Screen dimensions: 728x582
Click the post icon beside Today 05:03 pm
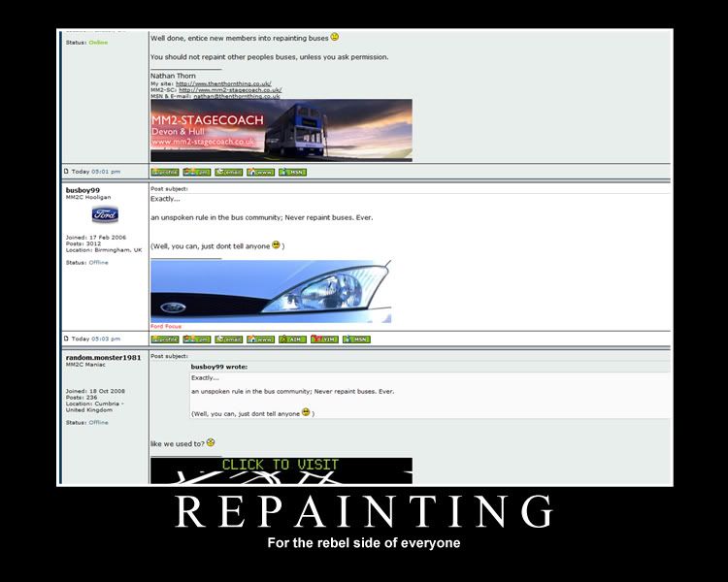coord(66,339)
